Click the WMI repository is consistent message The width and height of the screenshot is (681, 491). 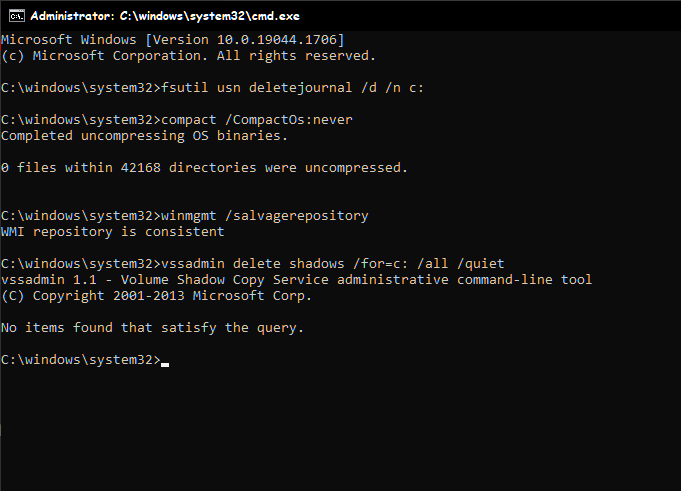[113, 232]
